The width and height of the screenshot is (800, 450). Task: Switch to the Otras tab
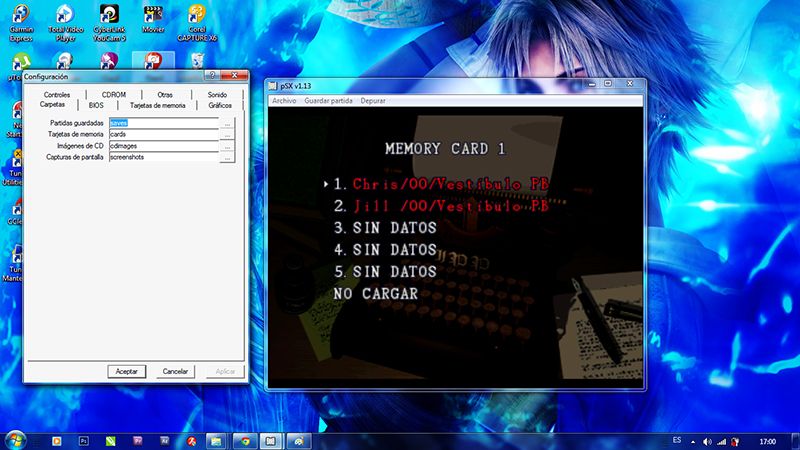[x=165, y=95]
